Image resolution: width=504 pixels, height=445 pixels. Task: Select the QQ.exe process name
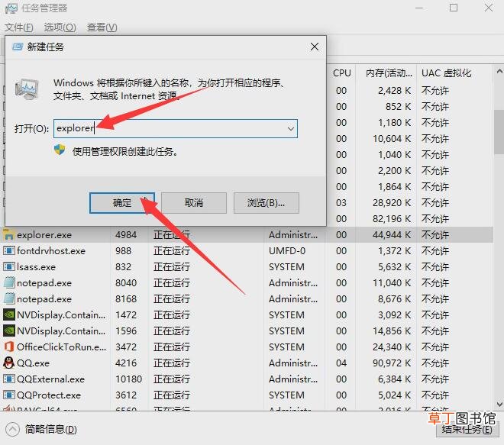pyautogui.click(x=33, y=363)
